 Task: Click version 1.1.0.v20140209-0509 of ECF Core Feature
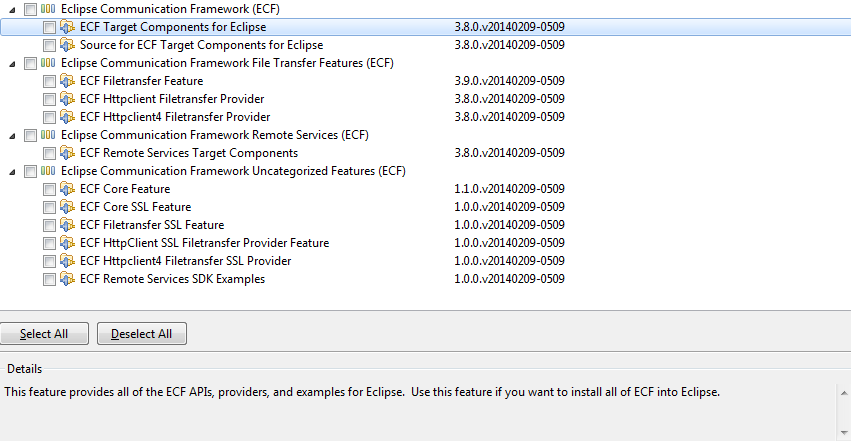tap(509, 189)
